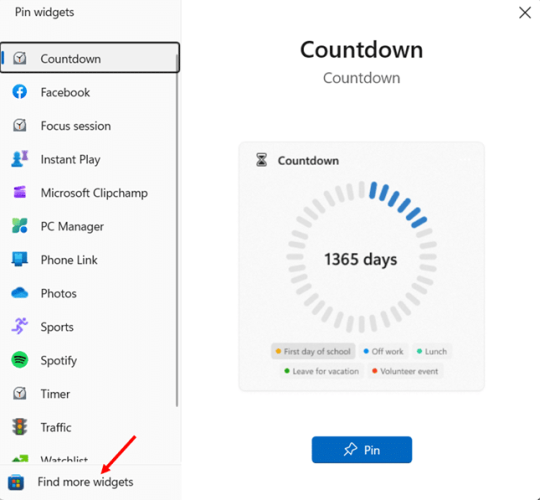Screen dimensions: 540x500
Task: Click the Countdown widget preview title
Action: click(x=308, y=161)
